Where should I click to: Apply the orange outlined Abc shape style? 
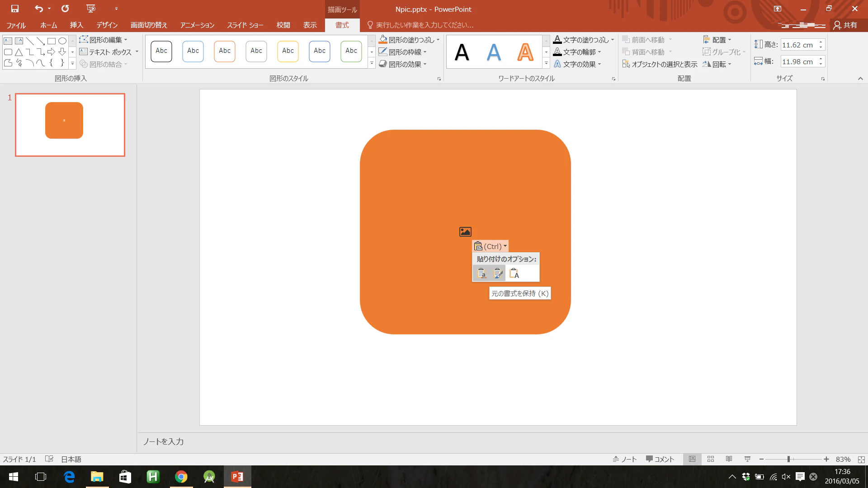click(225, 52)
